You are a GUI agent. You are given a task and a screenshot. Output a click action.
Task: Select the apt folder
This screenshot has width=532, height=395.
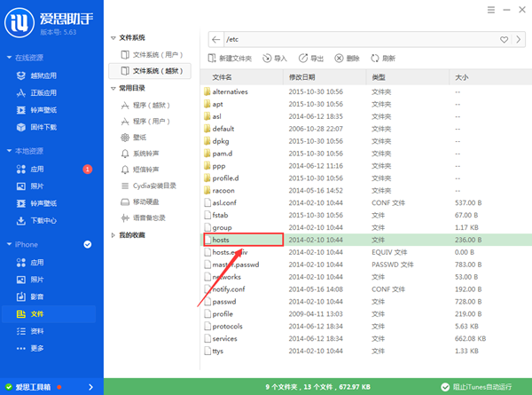point(368,104)
